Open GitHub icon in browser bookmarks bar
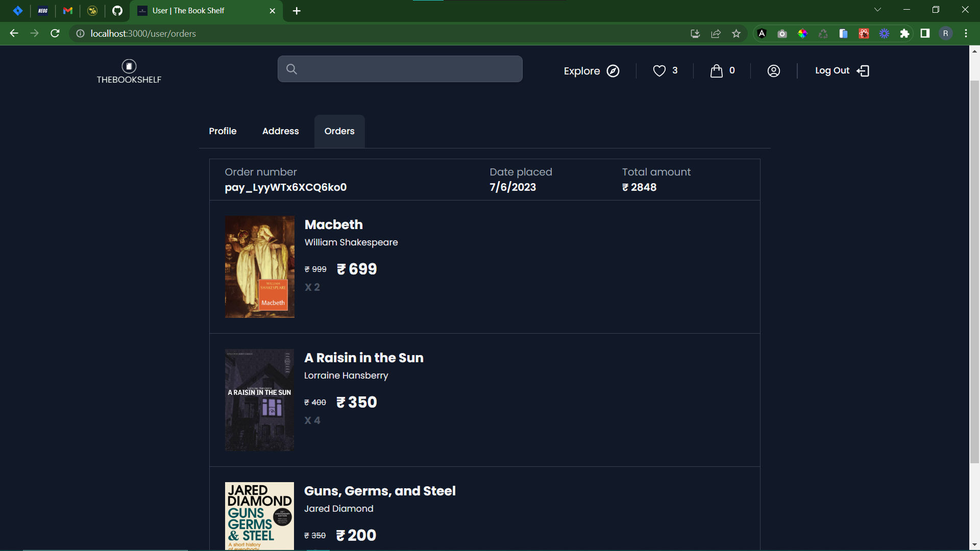 tap(115, 10)
